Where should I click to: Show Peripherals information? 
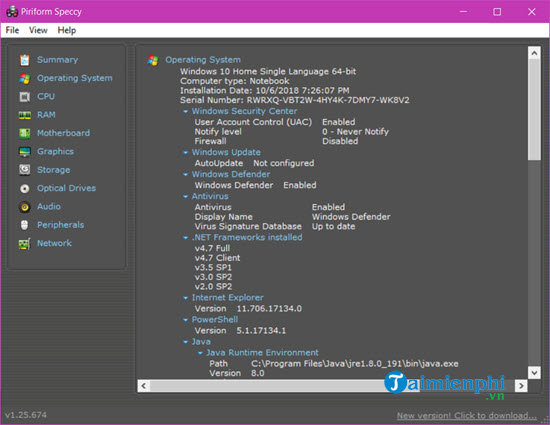pos(61,225)
